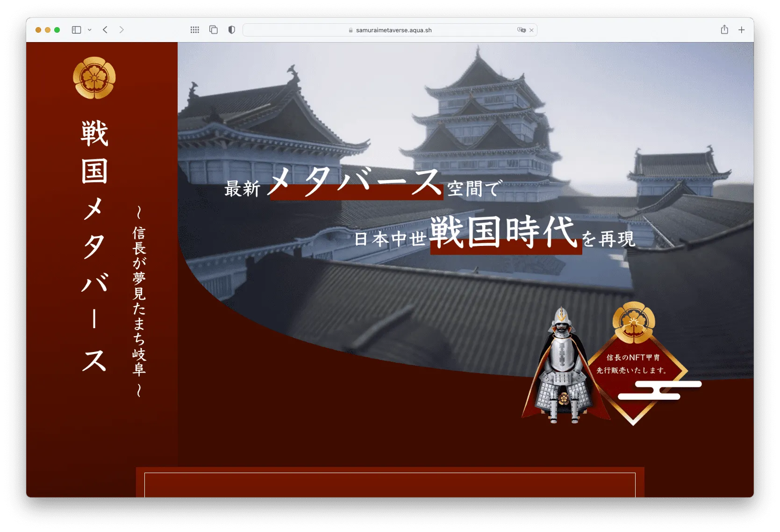Click the gold crest logo above the title

(x=94, y=78)
